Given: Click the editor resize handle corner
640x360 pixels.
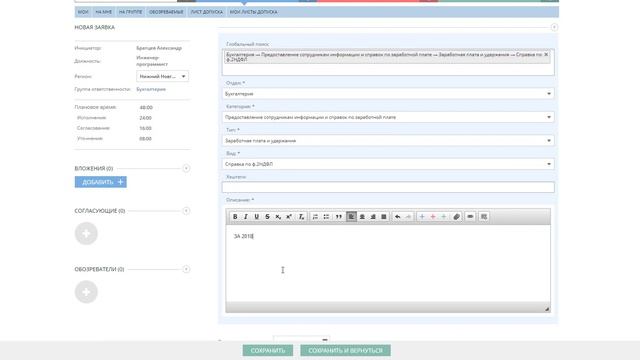Looking at the screenshot, I should pos(547,309).
